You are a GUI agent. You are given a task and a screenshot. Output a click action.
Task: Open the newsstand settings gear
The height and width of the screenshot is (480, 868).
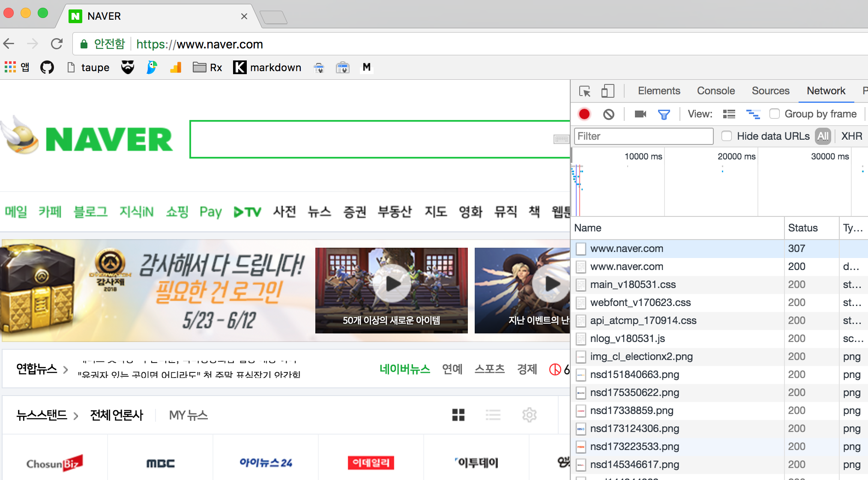coord(530,415)
